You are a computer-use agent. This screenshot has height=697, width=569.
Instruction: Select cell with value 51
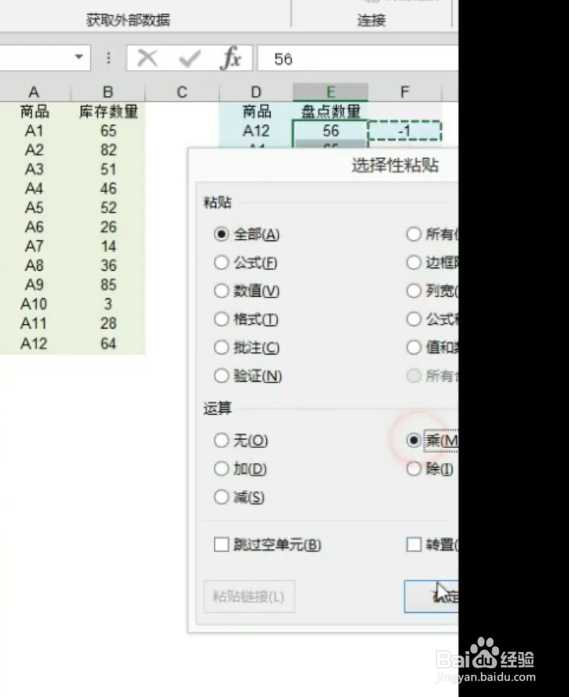tap(108, 169)
